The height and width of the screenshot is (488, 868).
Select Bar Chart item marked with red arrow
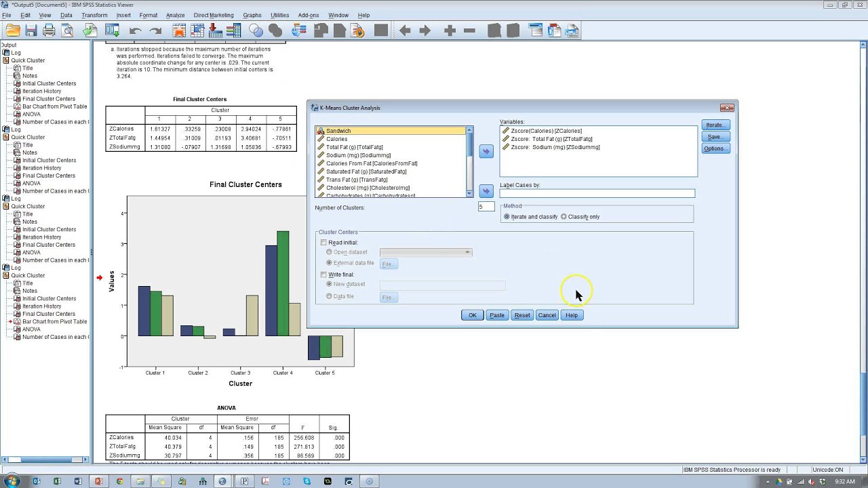click(x=54, y=321)
